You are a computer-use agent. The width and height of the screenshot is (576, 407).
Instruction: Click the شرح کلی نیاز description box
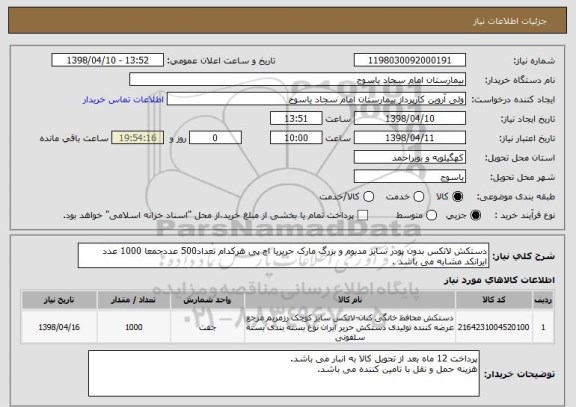(283, 256)
